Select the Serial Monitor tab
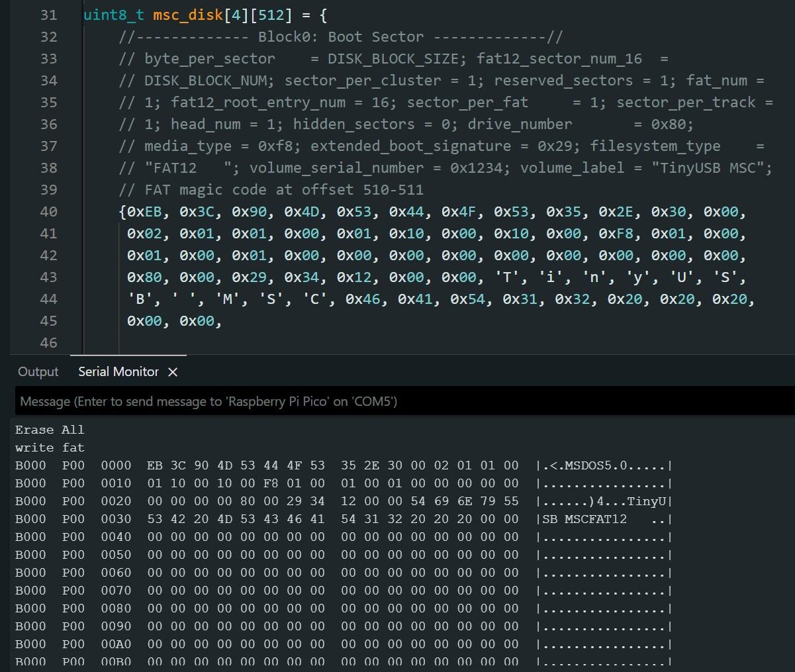Screen dimensions: 795x672 click(x=118, y=372)
